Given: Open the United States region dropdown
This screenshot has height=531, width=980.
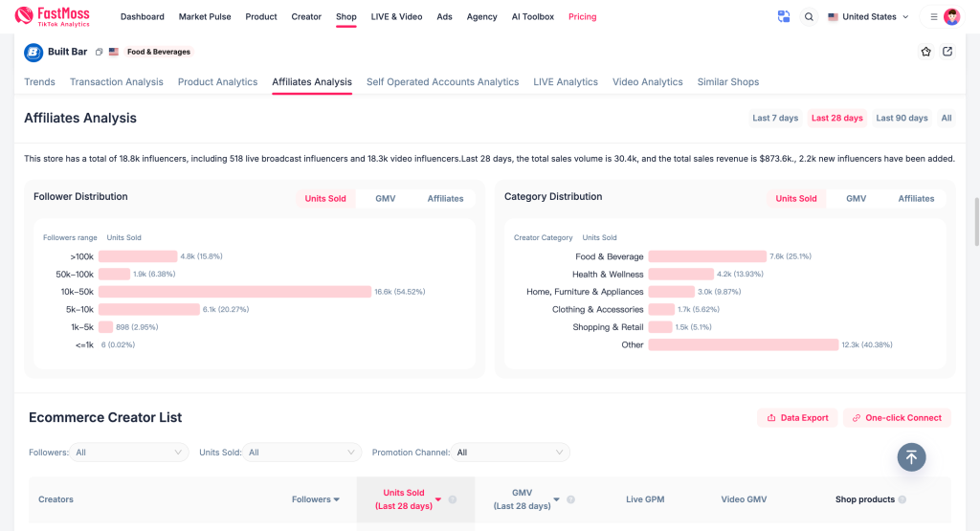Looking at the screenshot, I should [x=867, y=17].
